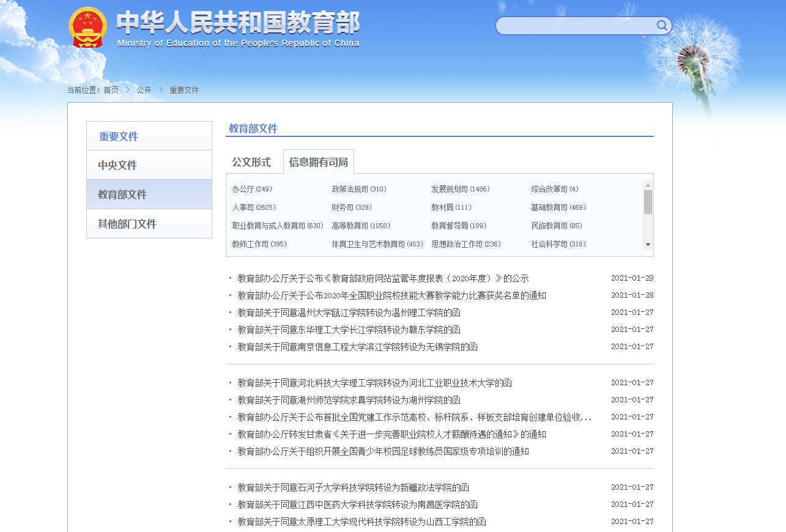Select 其他部门文件 in the sidebar menu
786x532 pixels.
[149, 224]
